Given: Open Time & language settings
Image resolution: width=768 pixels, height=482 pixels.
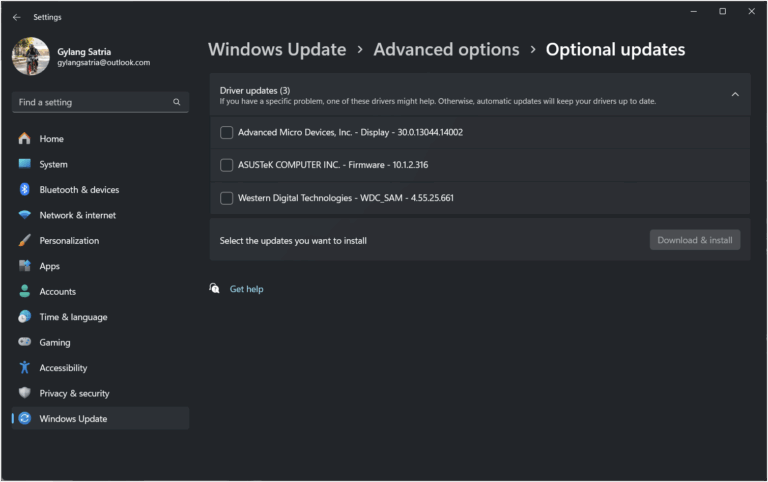Looking at the screenshot, I should [100, 317].
